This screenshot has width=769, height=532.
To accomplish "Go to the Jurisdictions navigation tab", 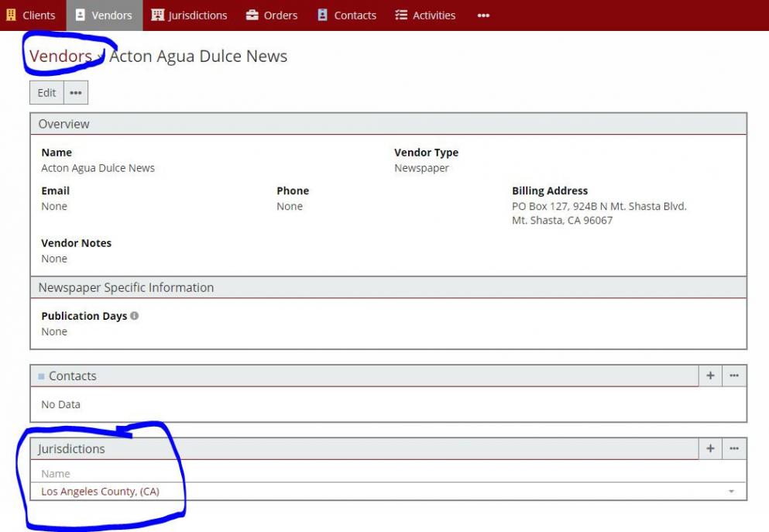I will 190,15.
